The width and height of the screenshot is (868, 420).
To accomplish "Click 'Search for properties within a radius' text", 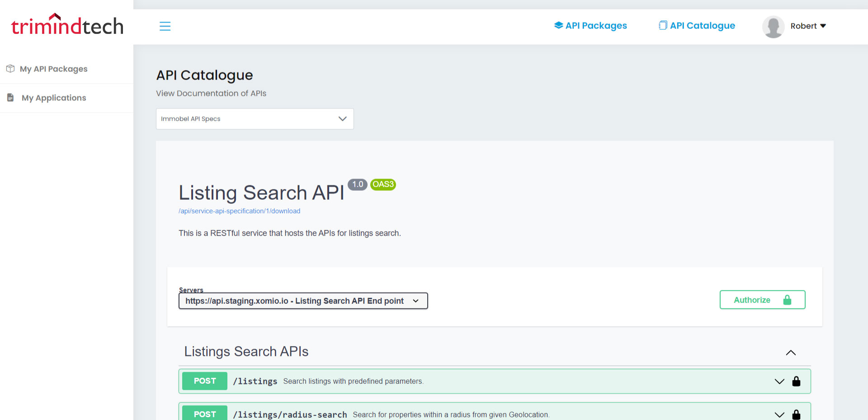I will 451,415.
